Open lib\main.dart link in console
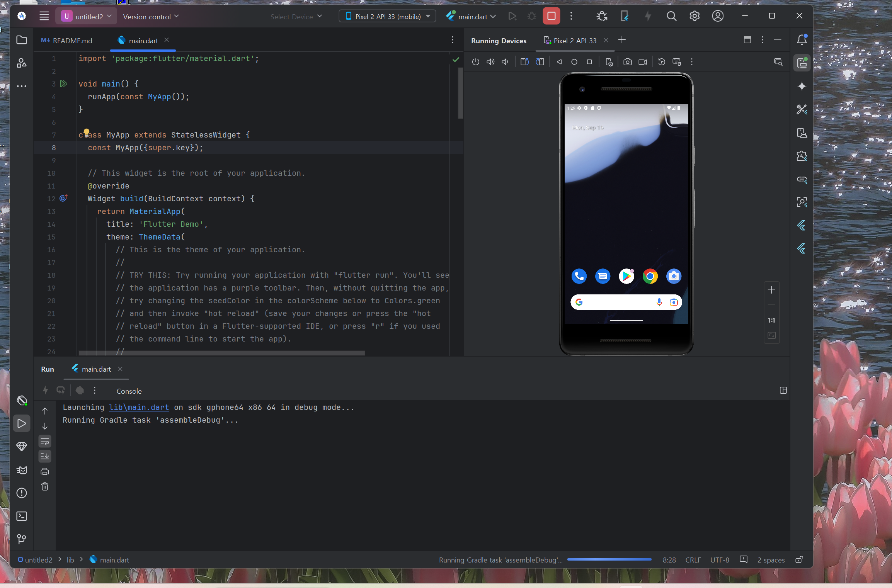 point(139,407)
